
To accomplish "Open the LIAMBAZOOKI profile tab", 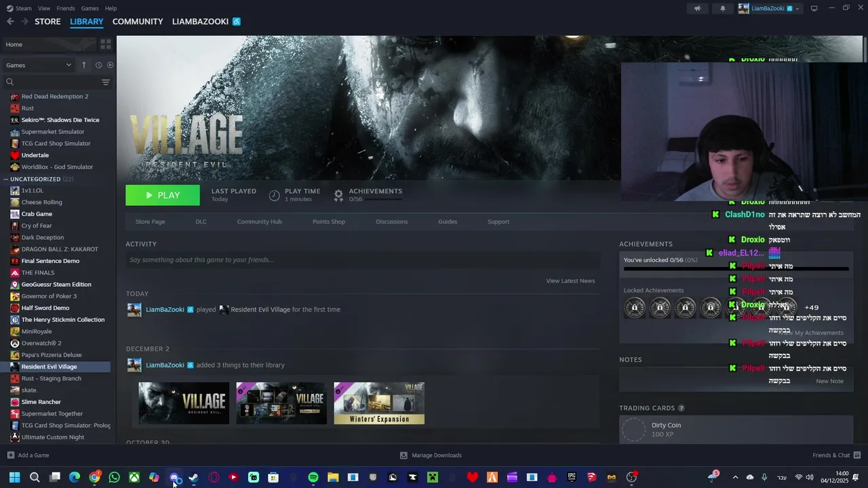I will [200, 22].
